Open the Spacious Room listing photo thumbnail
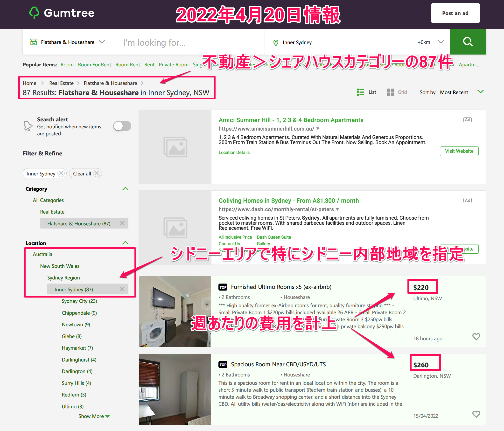This screenshot has height=431, width=504. [x=175, y=389]
